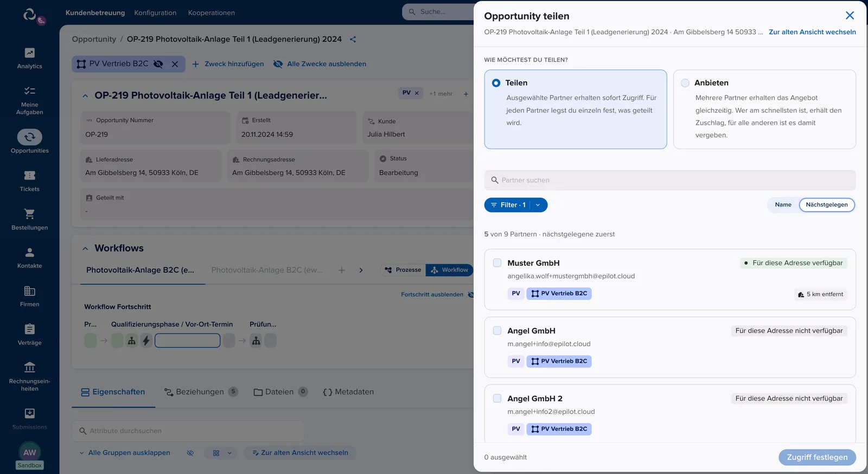Toggle visibility of PV Vertrieb B2C purpose
The width and height of the screenshot is (868, 474).
158,64
